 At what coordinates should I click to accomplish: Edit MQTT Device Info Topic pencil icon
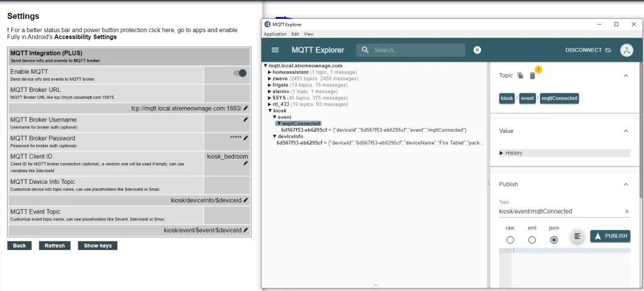click(x=246, y=200)
